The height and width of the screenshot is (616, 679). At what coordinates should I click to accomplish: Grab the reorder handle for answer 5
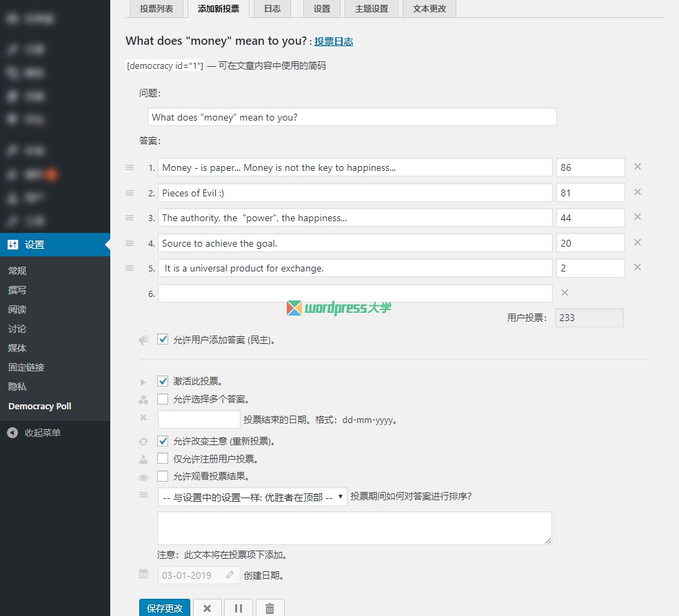130,269
